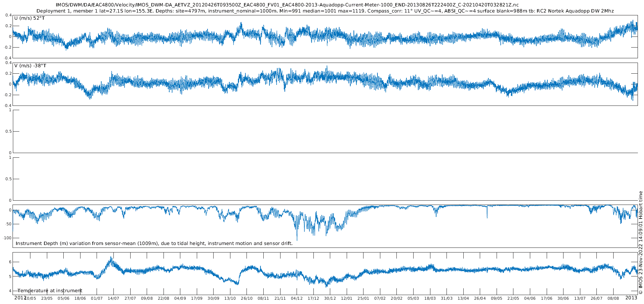Select the '09/05' date tick label
Image resolution: width=644 pixels, height=304 pixels.
pyautogui.click(x=497, y=298)
